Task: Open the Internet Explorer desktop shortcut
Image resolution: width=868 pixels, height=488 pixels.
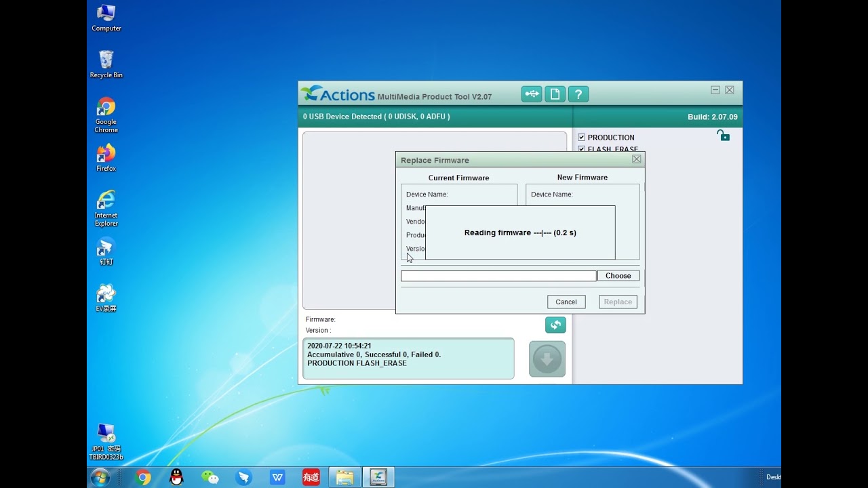Action: pos(106,209)
